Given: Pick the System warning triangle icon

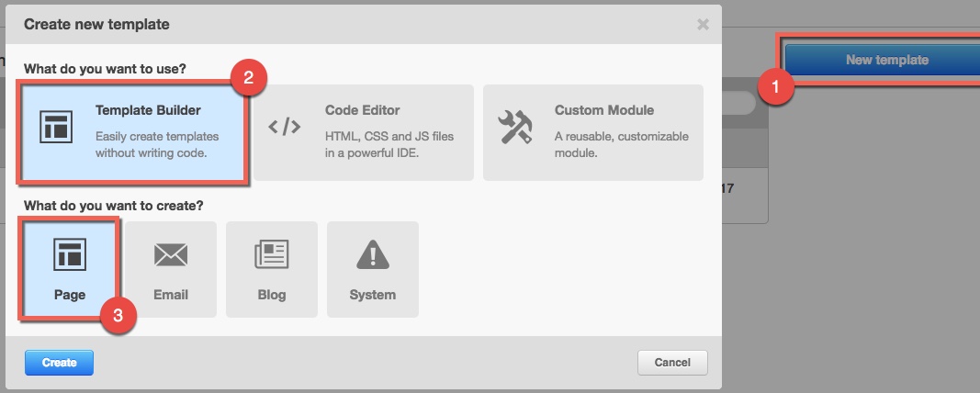Looking at the screenshot, I should pyautogui.click(x=373, y=253).
